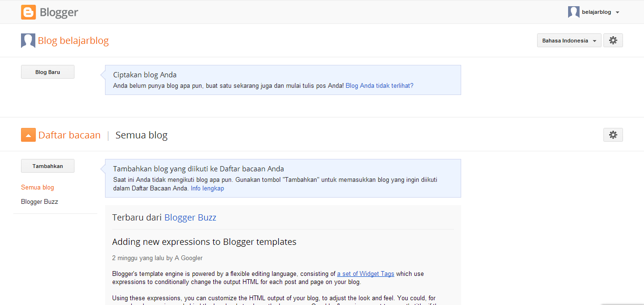The width and height of the screenshot is (644, 305).
Task: Open the Info lengkap link
Action: tap(207, 189)
